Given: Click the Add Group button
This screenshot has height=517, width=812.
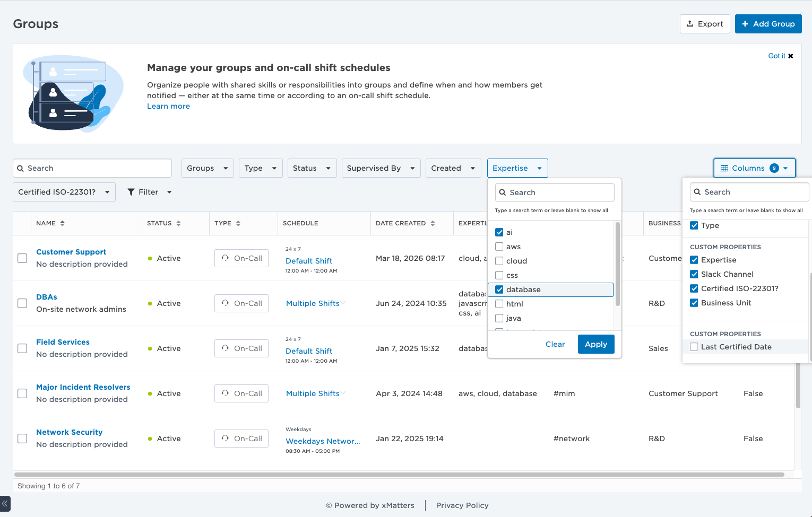Looking at the screenshot, I should tap(768, 24).
